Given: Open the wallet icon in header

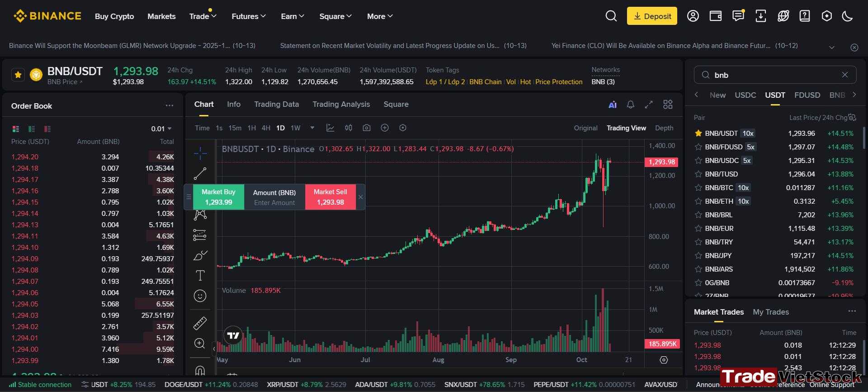Looking at the screenshot, I should pyautogui.click(x=715, y=16).
